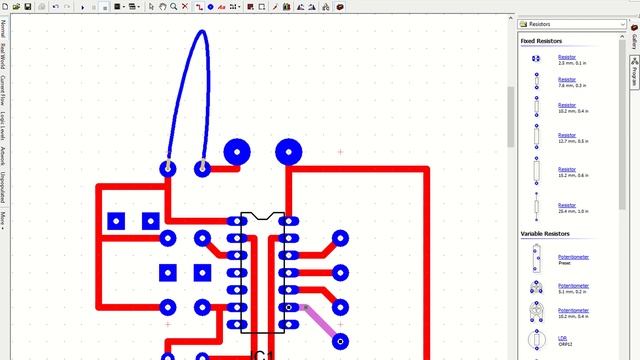Screen dimensions: 640x360
Task: Select the hand pan tool
Action: pos(162,7)
